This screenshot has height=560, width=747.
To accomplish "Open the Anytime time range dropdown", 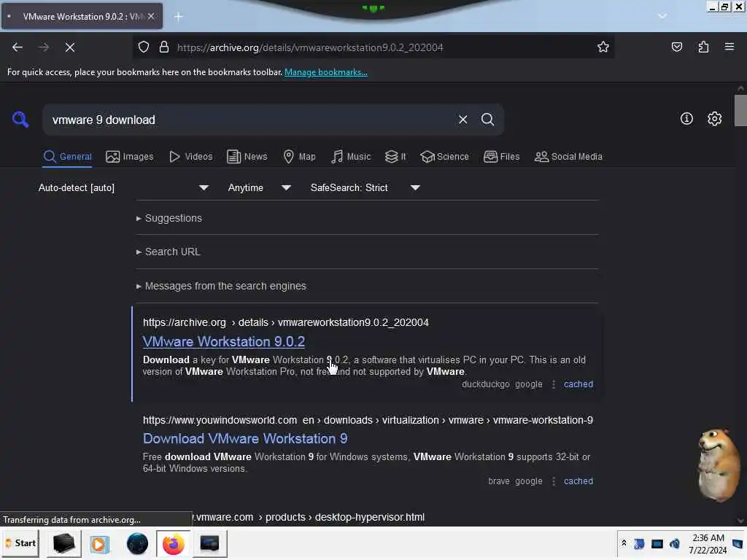I will 259,188.
